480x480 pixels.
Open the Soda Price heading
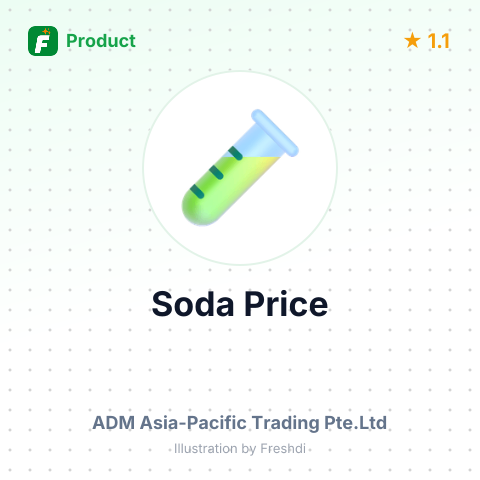240,304
